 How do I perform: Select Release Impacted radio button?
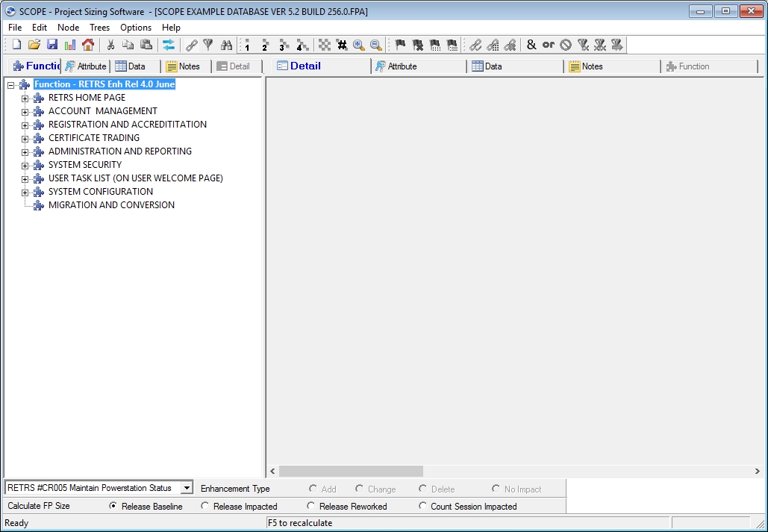(205, 506)
